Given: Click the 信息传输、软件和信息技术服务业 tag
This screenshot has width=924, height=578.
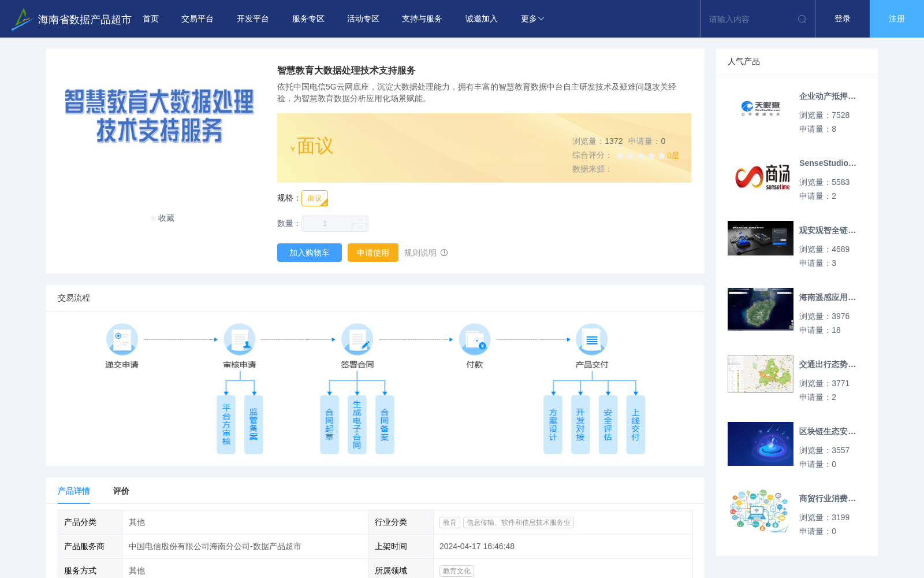Looking at the screenshot, I should pos(519,523).
